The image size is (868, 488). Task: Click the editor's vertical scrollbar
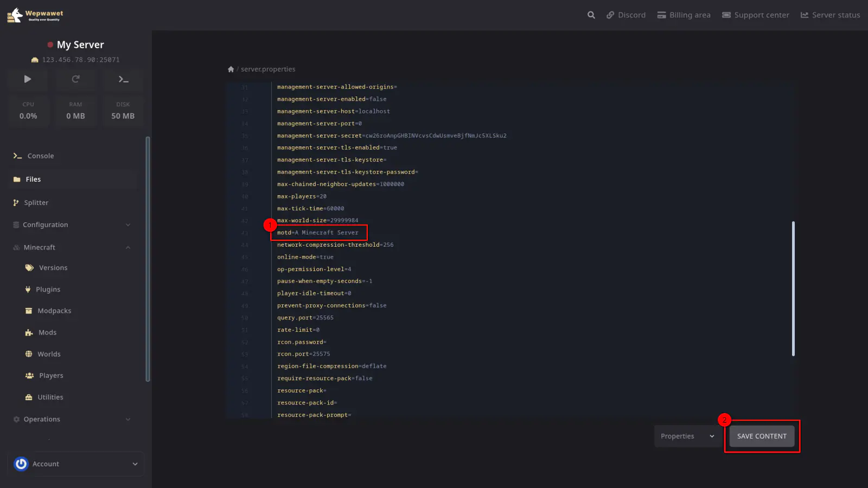793,288
